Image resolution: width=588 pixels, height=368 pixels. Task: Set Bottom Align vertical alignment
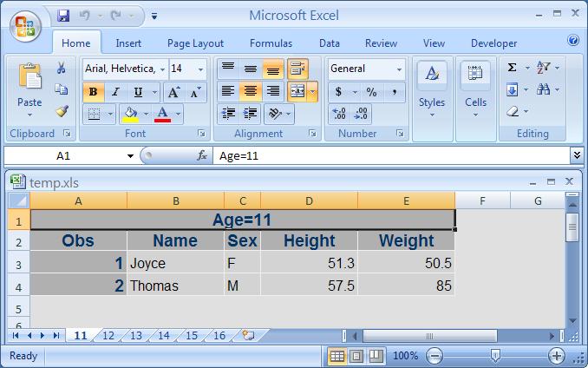click(272, 69)
